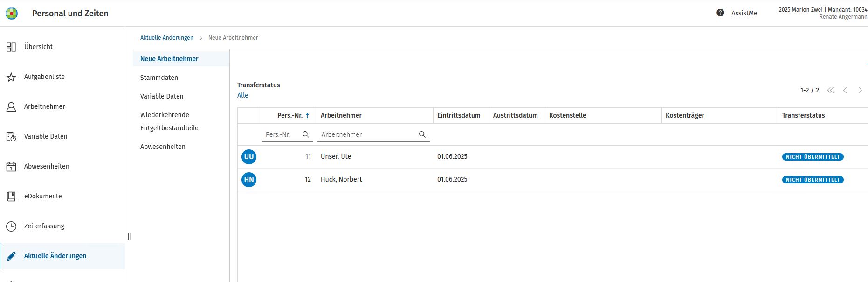
Task: Open the Zeiterfassung clock icon
Action: tap(11, 226)
